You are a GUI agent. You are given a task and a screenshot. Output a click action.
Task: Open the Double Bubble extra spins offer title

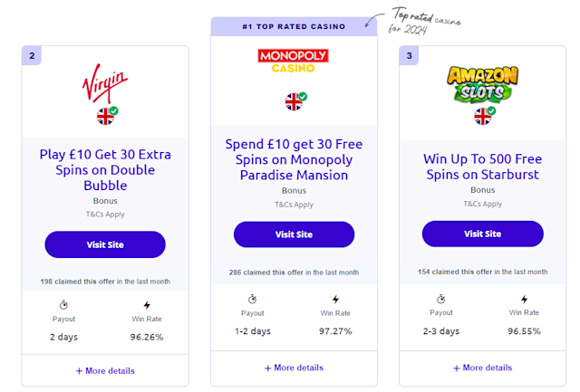105,170
